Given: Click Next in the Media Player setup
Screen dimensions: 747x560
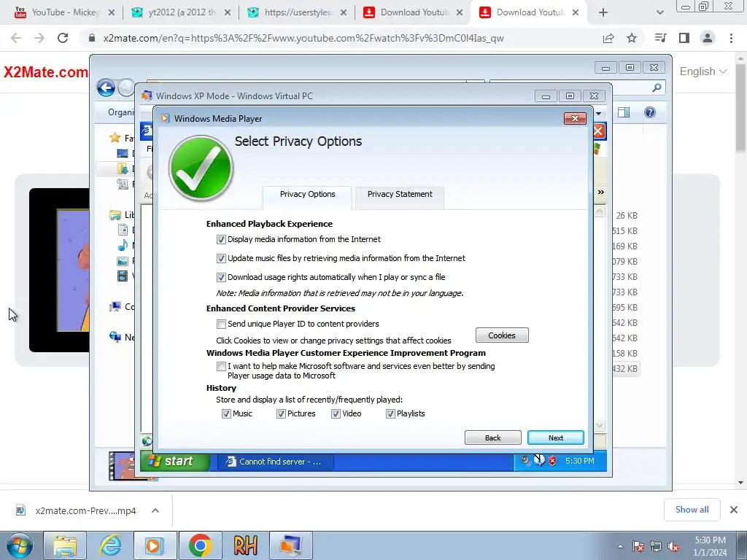Looking at the screenshot, I should pyautogui.click(x=555, y=437).
